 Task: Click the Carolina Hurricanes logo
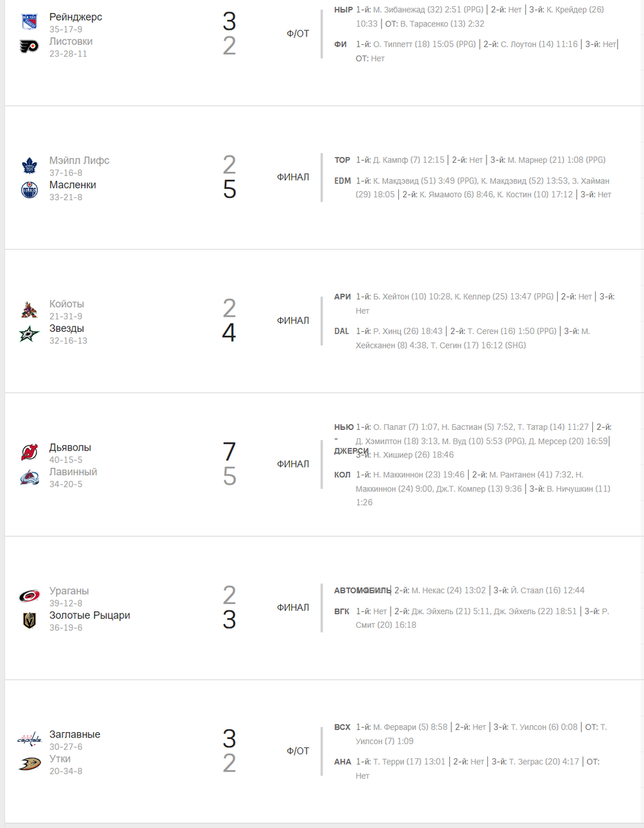[29, 596]
